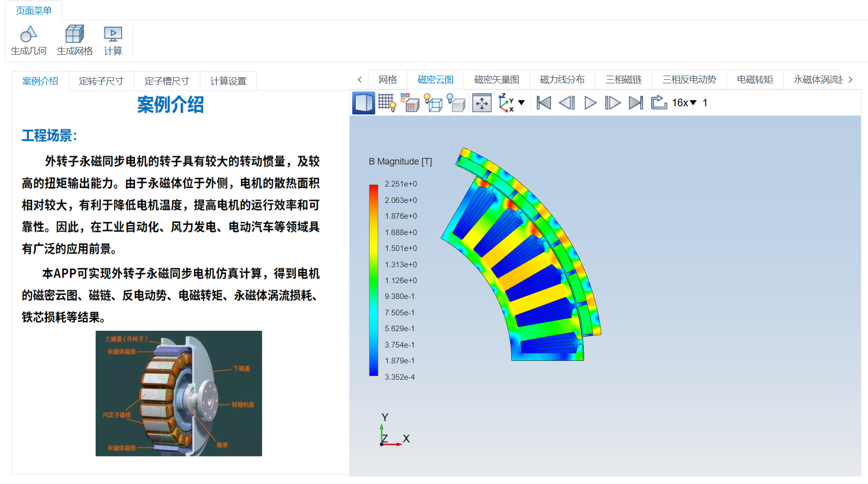The height and width of the screenshot is (484, 868).
Task: Open the 电磁转矩 result tab
Action: [x=755, y=80]
